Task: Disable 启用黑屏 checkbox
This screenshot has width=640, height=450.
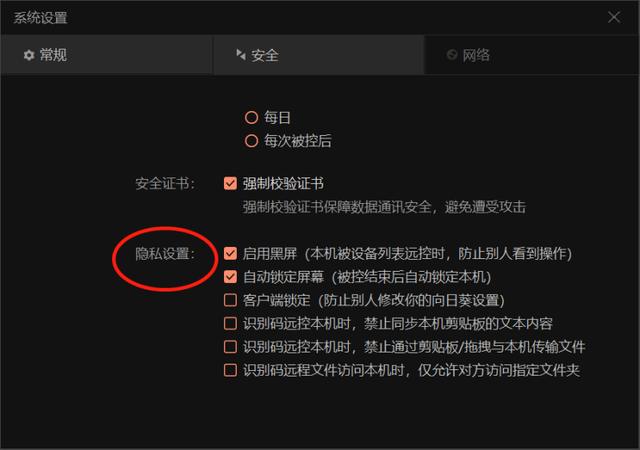Action: (x=230, y=254)
